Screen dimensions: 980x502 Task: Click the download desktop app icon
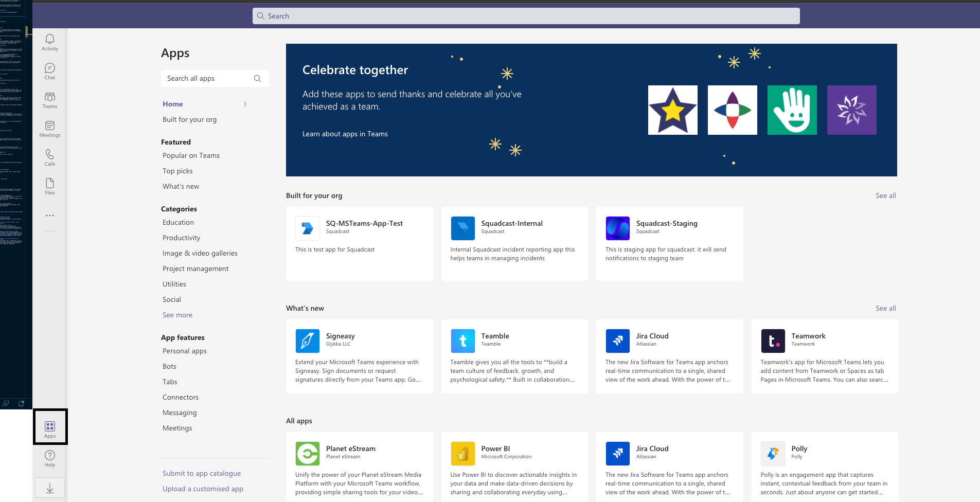tap(50, 488)
